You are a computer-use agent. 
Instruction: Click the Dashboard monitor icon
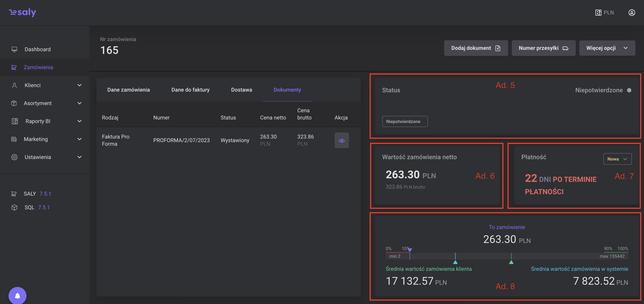14,49
